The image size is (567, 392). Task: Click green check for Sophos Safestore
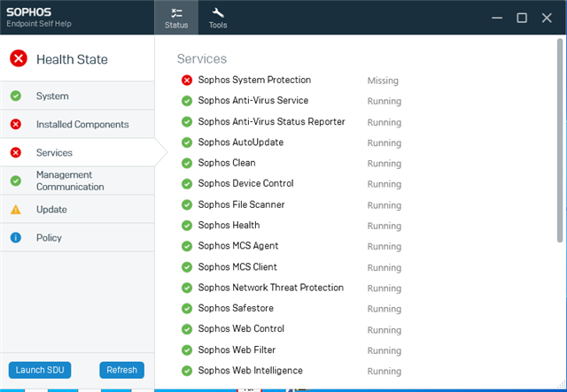tap(187, 308)
